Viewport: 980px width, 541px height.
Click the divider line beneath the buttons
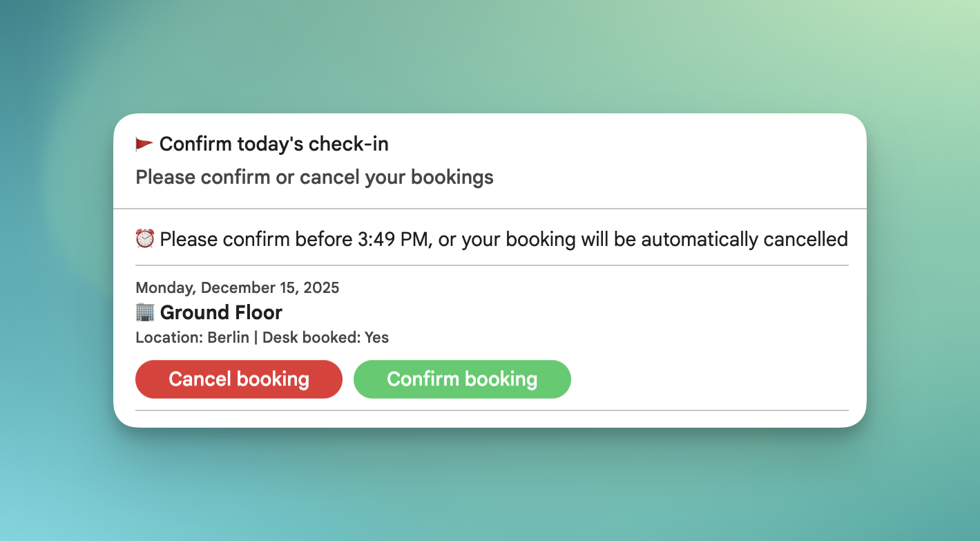coord(492,410)
